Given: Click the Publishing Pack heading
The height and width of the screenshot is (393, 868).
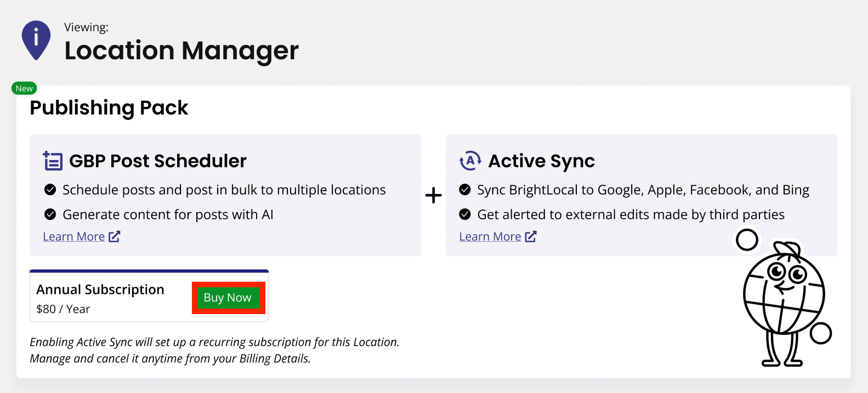Looking at the screenshot, I should (x=109, y=108).
